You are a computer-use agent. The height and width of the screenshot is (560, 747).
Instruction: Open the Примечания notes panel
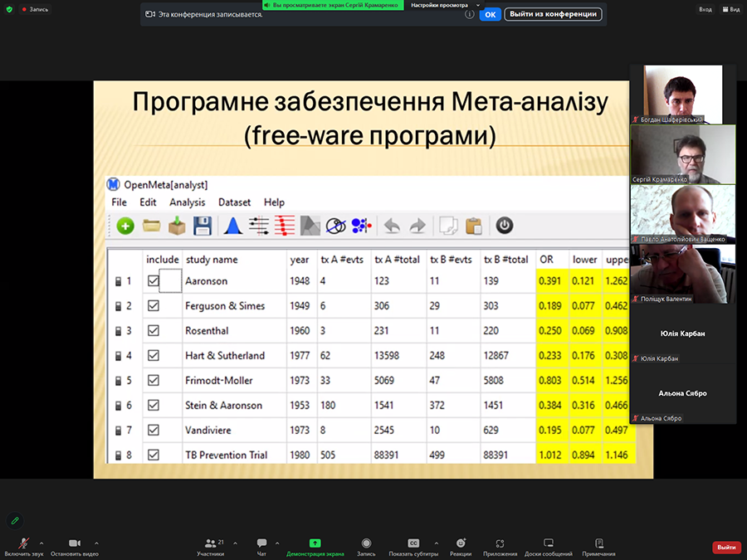pos(598,547)
